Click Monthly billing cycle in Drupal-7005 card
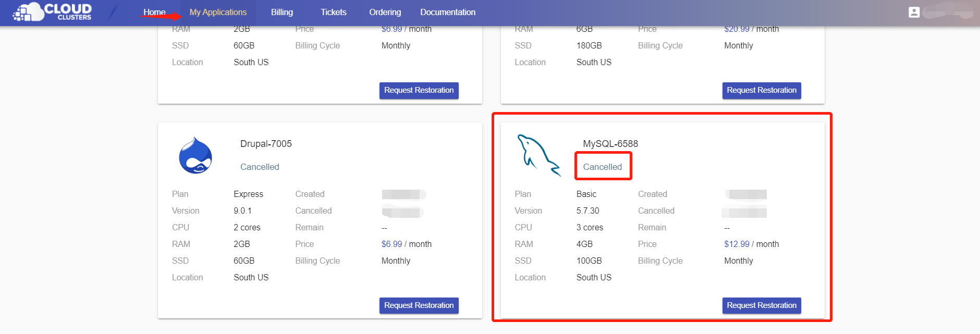 [396, 261]
